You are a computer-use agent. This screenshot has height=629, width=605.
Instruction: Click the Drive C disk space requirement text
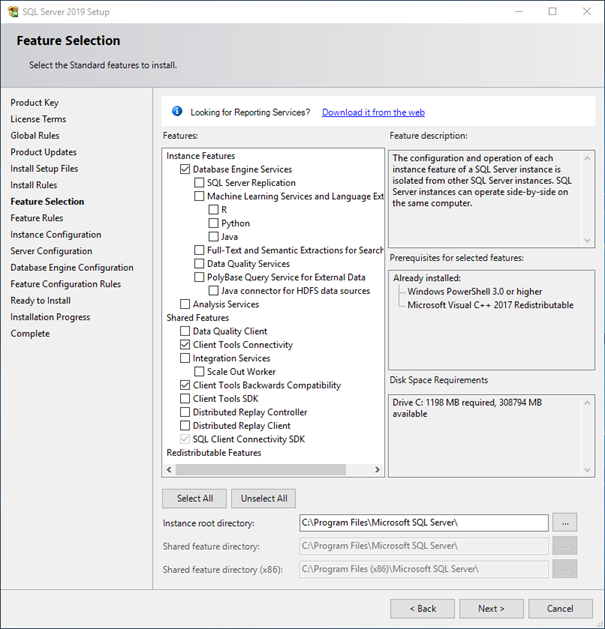coord(467,408)
